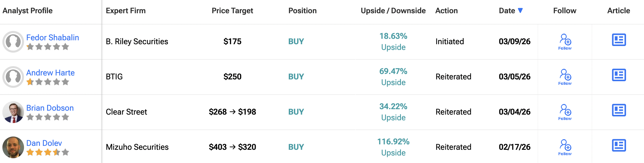The width and height of the screenshot is (644, 163).
Task: Open Fedor Shabalin's analyst profile link
Action: point(53,38)
